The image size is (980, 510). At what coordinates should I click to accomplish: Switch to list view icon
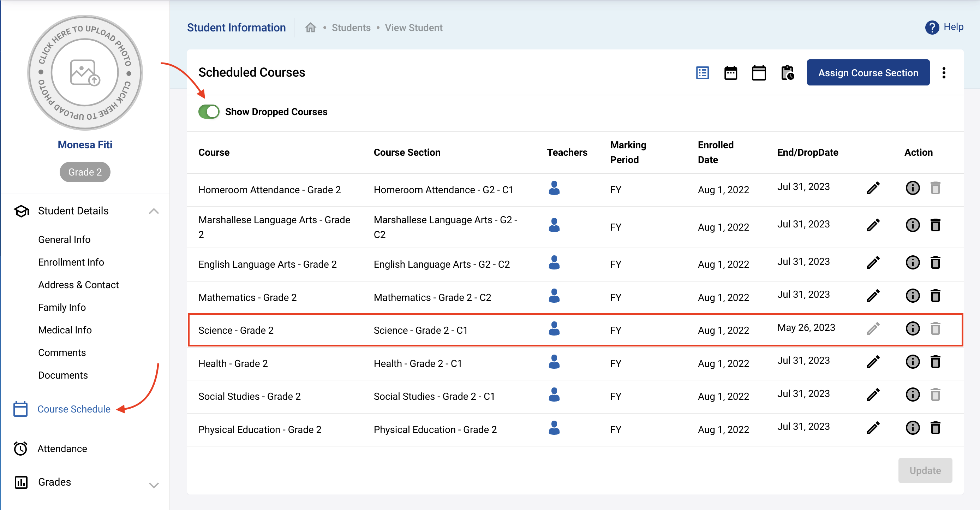click(x=702, y=73)
